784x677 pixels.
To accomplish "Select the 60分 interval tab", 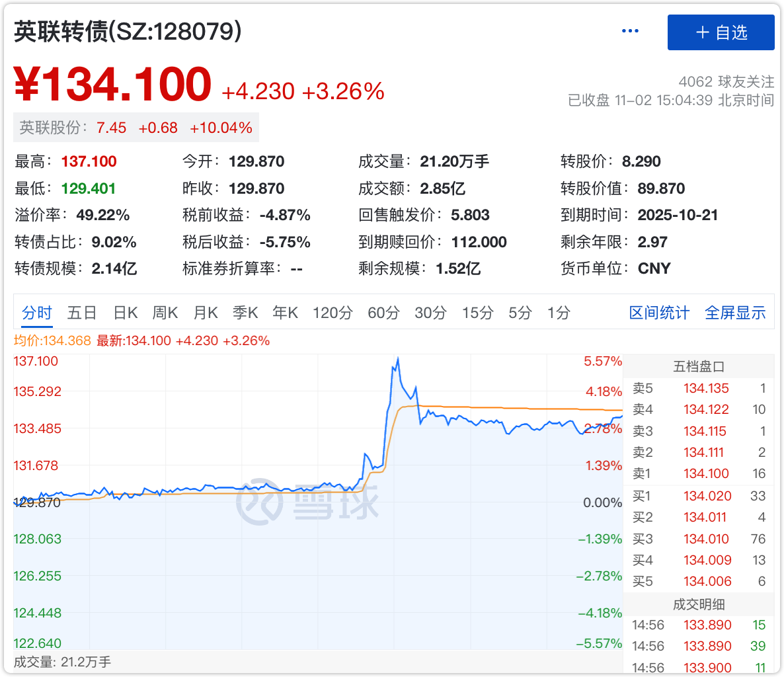I will click(x=383, y=313).
